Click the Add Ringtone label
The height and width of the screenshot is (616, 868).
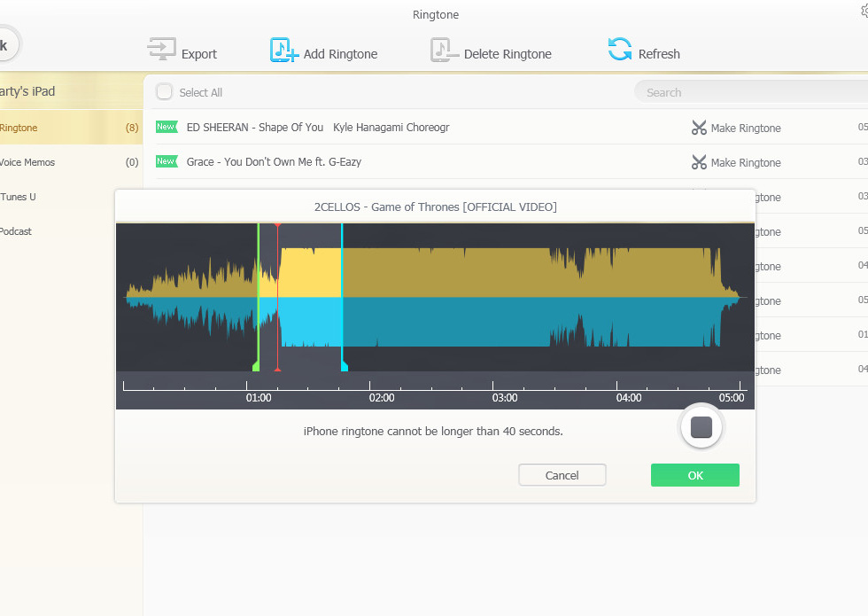[340, 54]
